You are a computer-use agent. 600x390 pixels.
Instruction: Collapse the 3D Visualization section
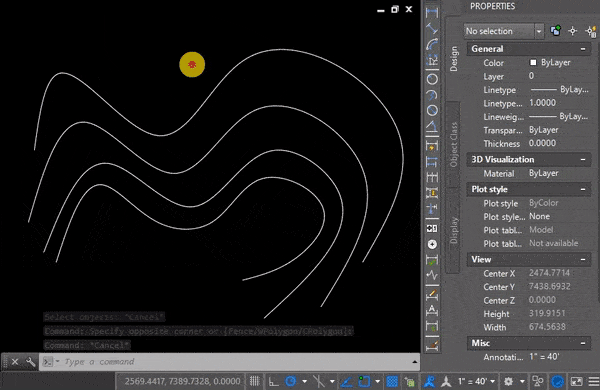[583, 160]
